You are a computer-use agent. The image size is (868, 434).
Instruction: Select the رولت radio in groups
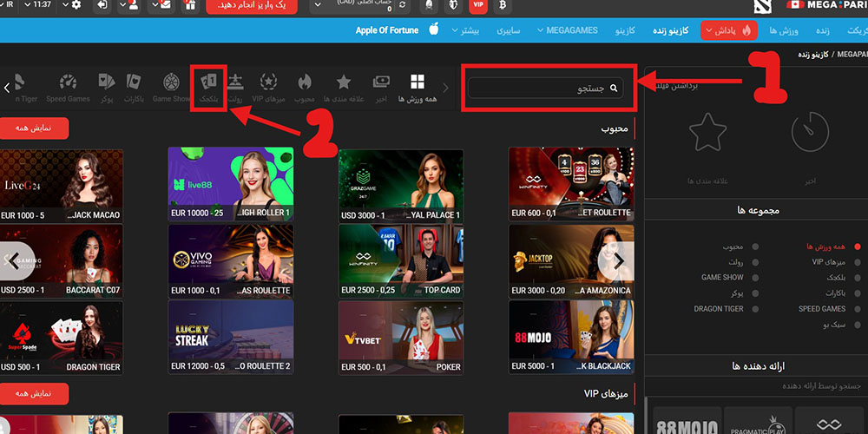(755, 262)
